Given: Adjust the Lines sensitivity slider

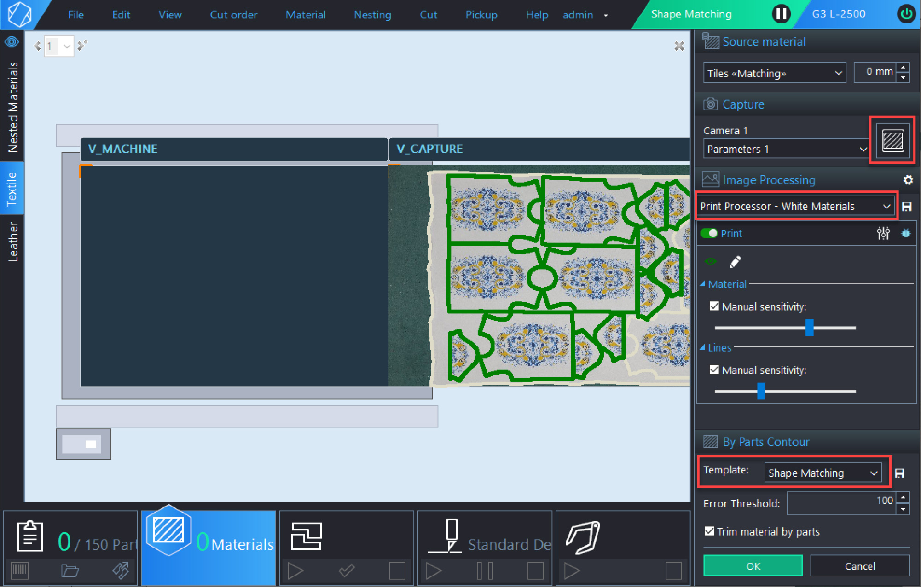Looking at the screenshot, I should (x=761, y=391).
